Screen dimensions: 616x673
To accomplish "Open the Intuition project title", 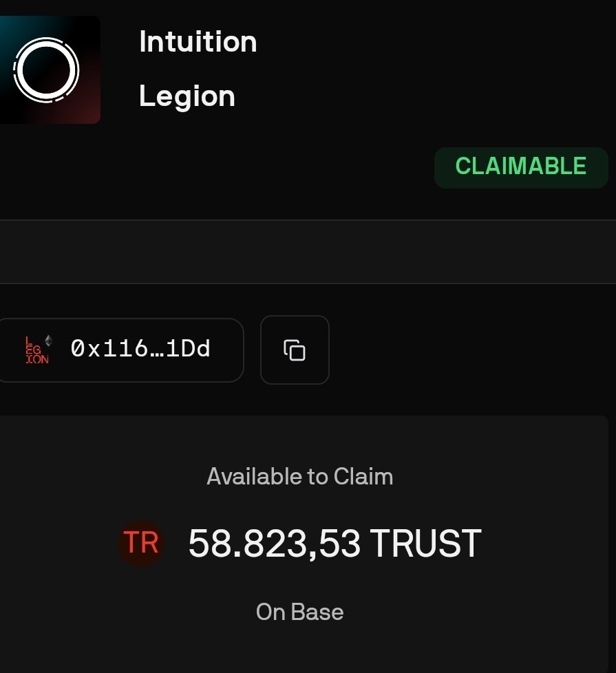I will [198, 42].
